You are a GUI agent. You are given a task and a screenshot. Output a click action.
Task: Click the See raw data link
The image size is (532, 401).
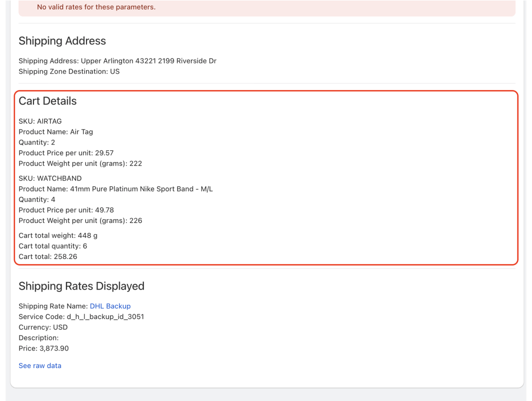[40, 365]
